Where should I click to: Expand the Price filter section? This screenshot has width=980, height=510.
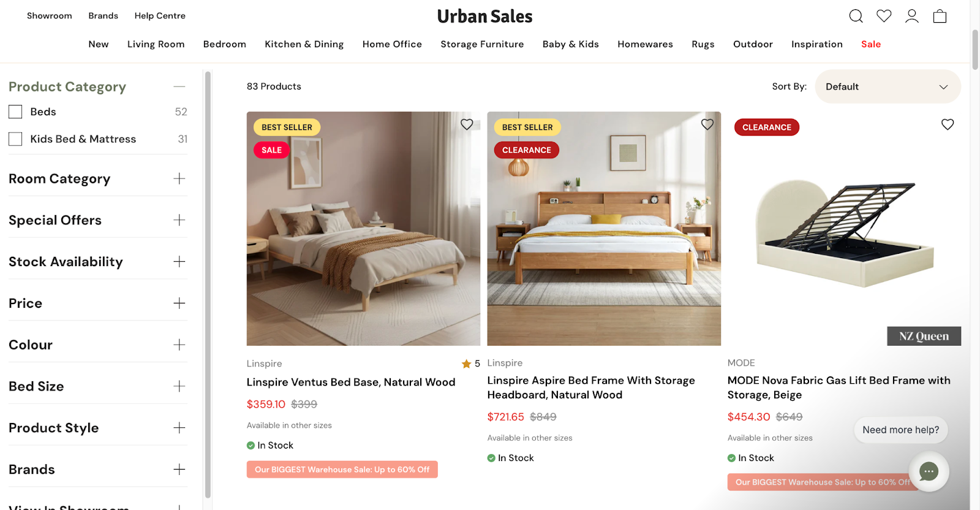179,303
